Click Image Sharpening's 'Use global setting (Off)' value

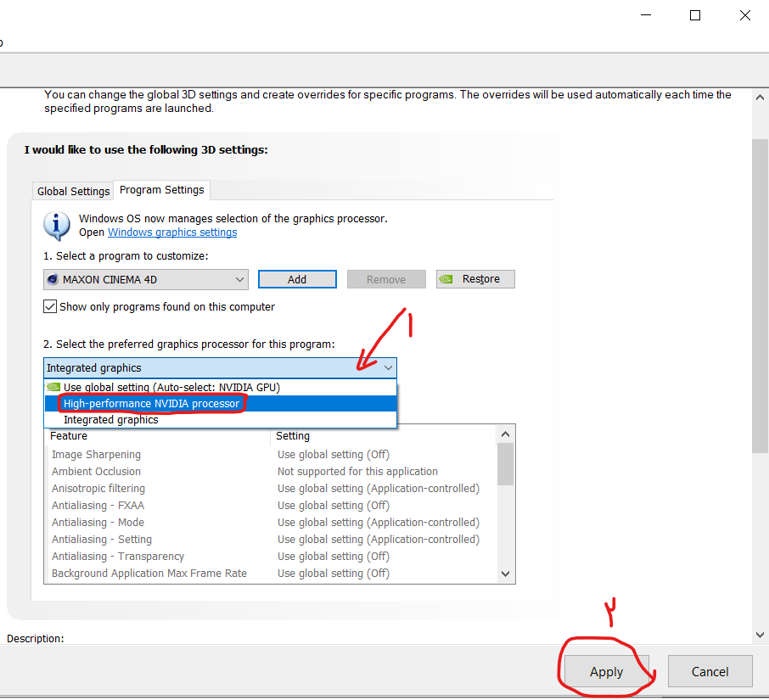click(x=334, y=455)
